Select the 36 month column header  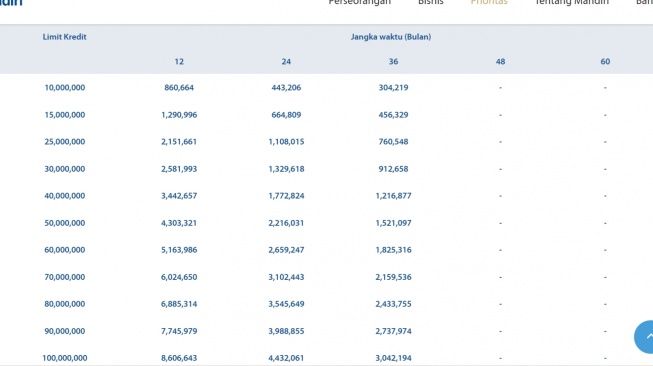[x=394, y=62]
